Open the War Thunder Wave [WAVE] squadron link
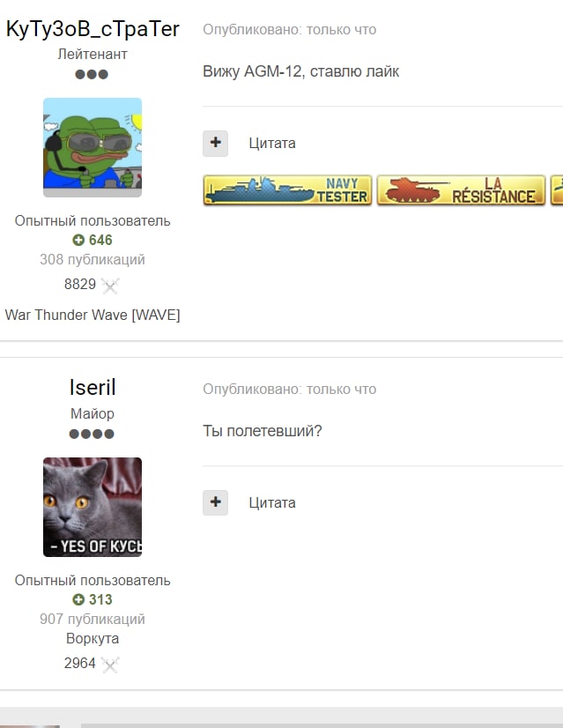563x728 pixels. 93,315
